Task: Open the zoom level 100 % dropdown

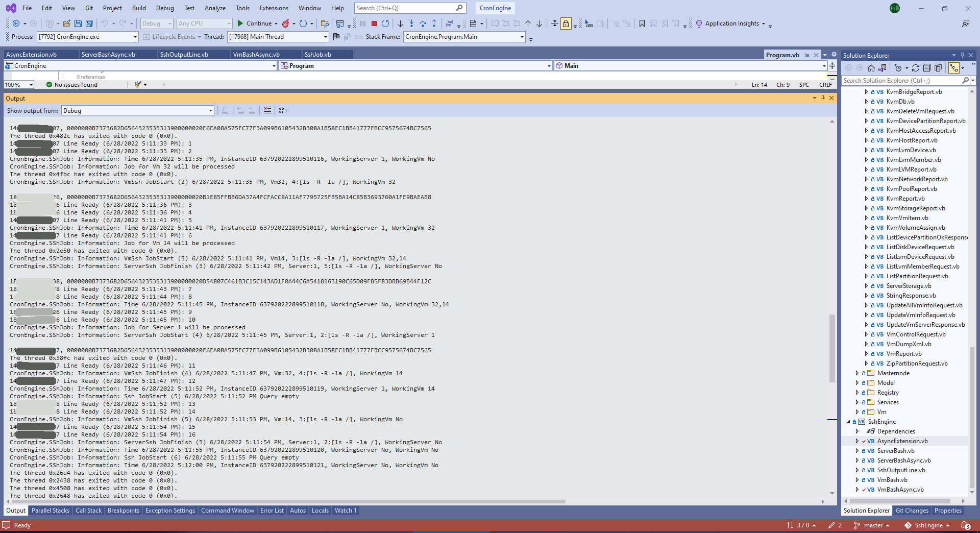Action: pos(19,85)
